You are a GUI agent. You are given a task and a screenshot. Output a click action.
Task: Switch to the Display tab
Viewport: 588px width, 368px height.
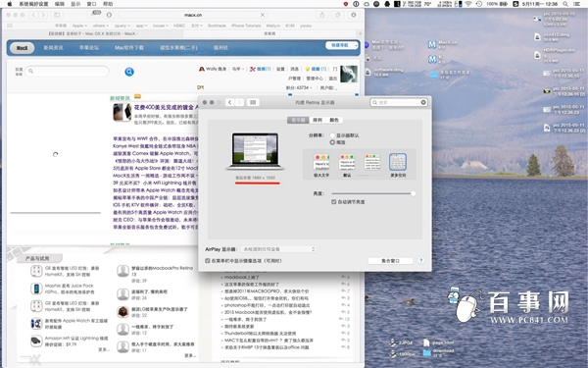(x=299, y=120)
